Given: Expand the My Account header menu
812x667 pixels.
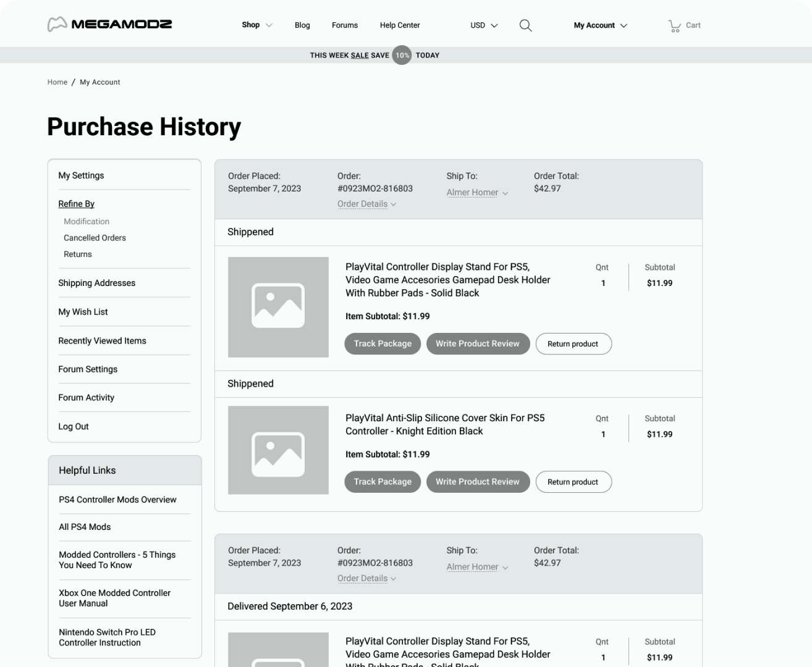Looking at the screenshot, I should pos(599,25).
